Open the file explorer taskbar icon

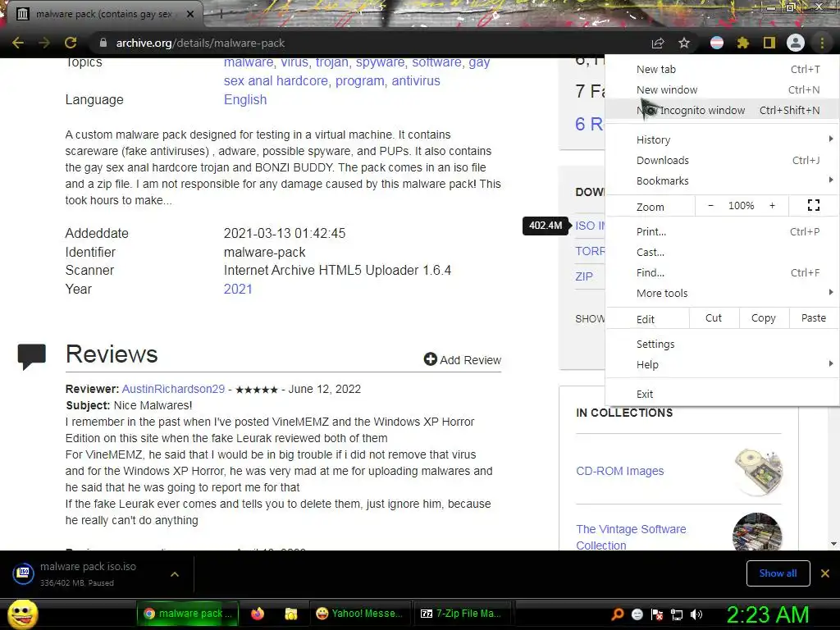point(291,614)
